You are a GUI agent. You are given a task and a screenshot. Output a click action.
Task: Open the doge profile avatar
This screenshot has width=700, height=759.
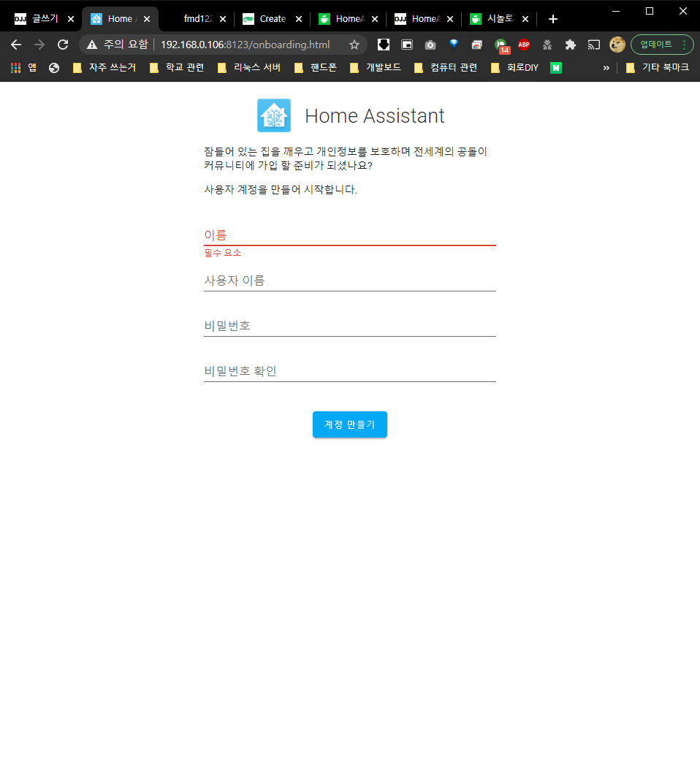click(x=617, y=45)
